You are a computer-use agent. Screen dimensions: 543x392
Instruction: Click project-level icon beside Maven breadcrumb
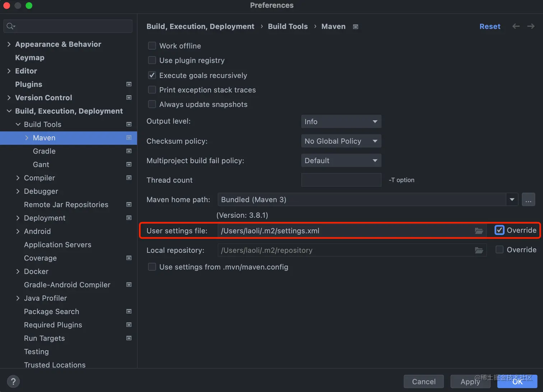(356, 27)
